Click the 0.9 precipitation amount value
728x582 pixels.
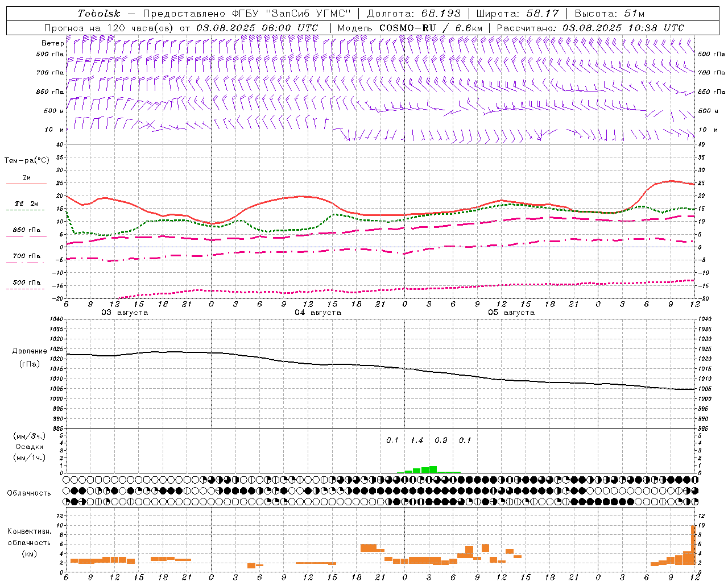click(x=441, y=440)
